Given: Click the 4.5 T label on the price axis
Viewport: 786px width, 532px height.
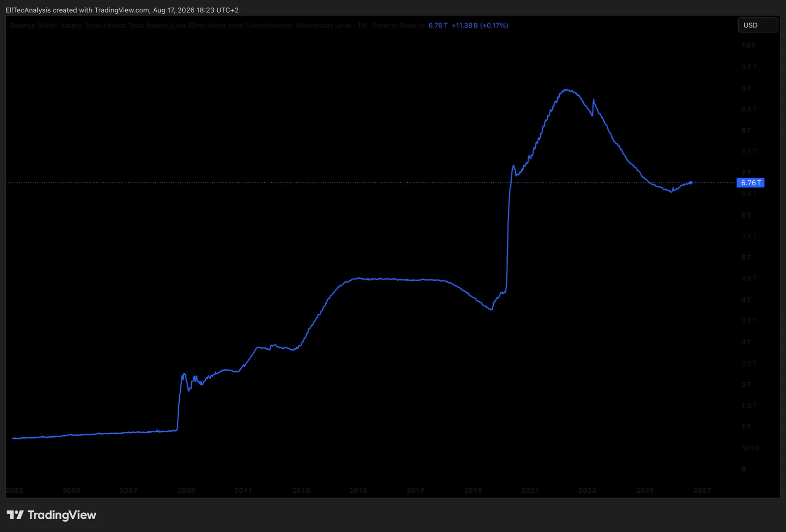Looking at the screenshot, I should tap(749, 279).
